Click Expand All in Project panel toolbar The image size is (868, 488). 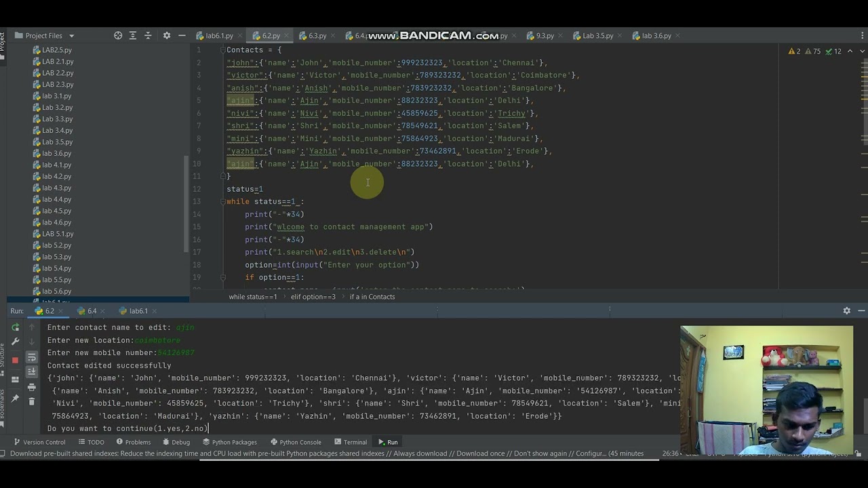133,35
